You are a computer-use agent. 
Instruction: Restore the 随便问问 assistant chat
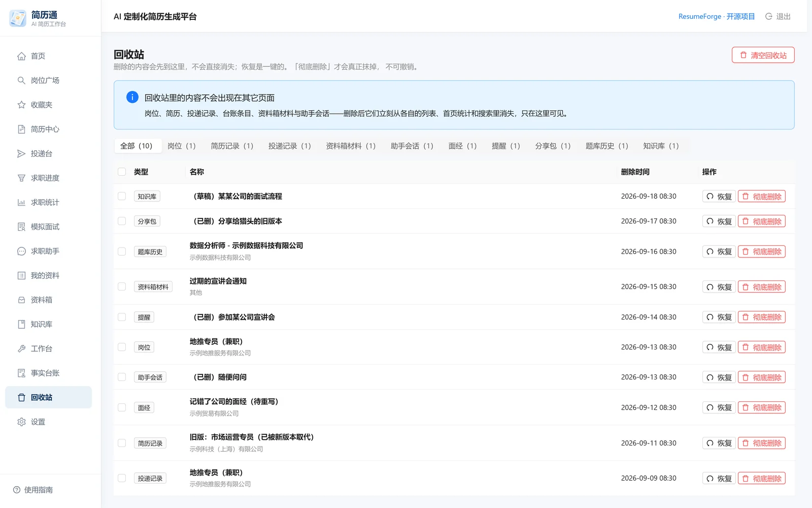tap(719, 377)
